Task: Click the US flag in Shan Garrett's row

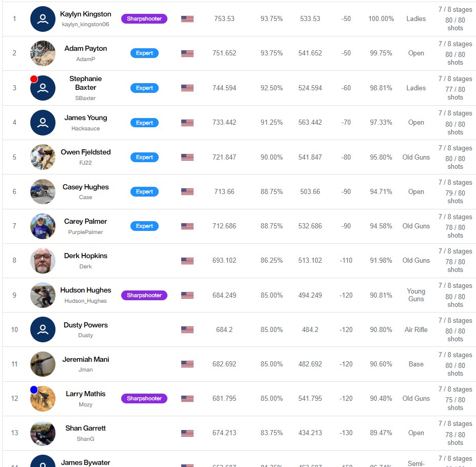Action: coord(187,433)
